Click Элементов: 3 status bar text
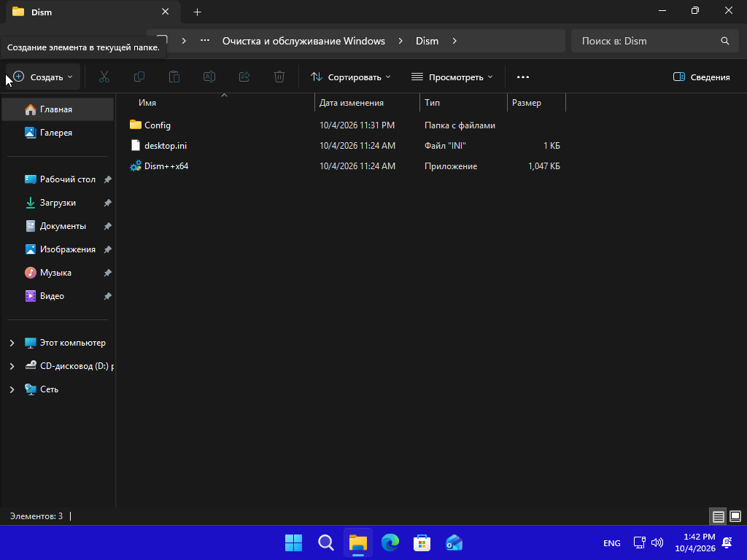Screen dimensions: 747x560 36,516
